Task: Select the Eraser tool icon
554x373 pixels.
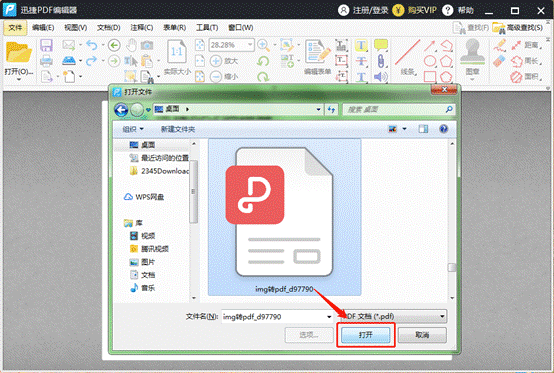Action: (x=499, y=61)
